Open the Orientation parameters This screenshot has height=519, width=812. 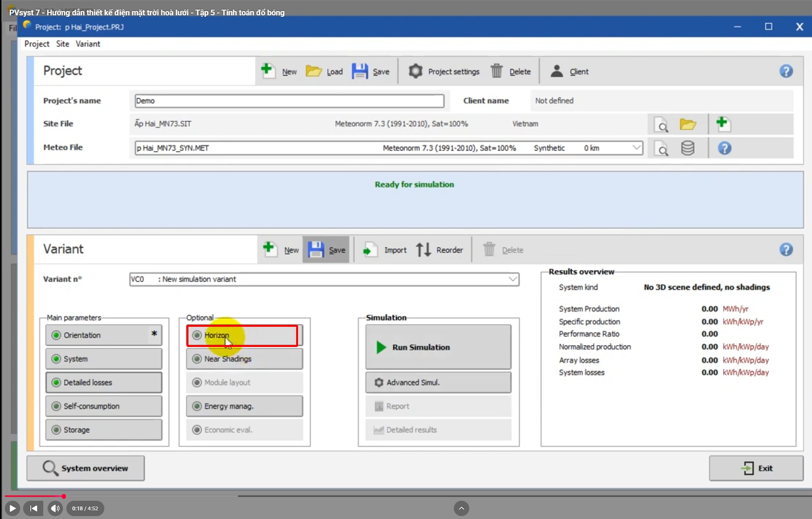click(x=104, y=335)
